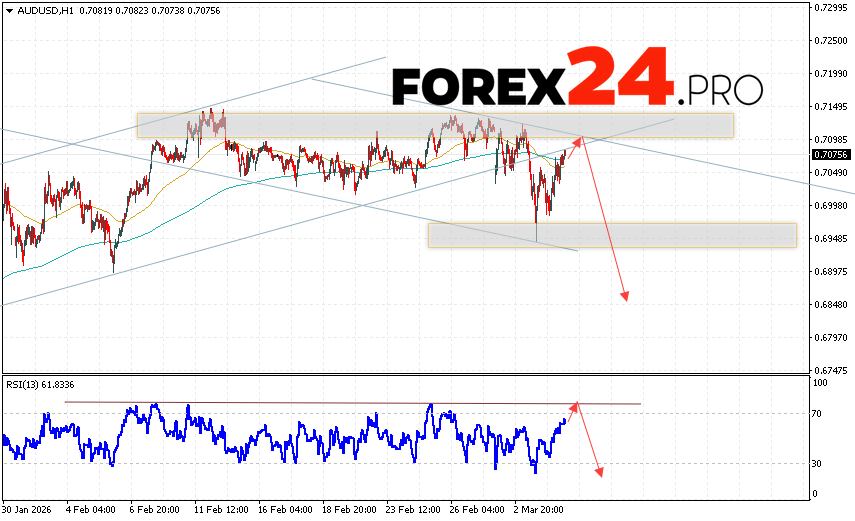Click the red downward arrowhead on price chart
This screenshot has width=855, height=521.
point(626,295)
